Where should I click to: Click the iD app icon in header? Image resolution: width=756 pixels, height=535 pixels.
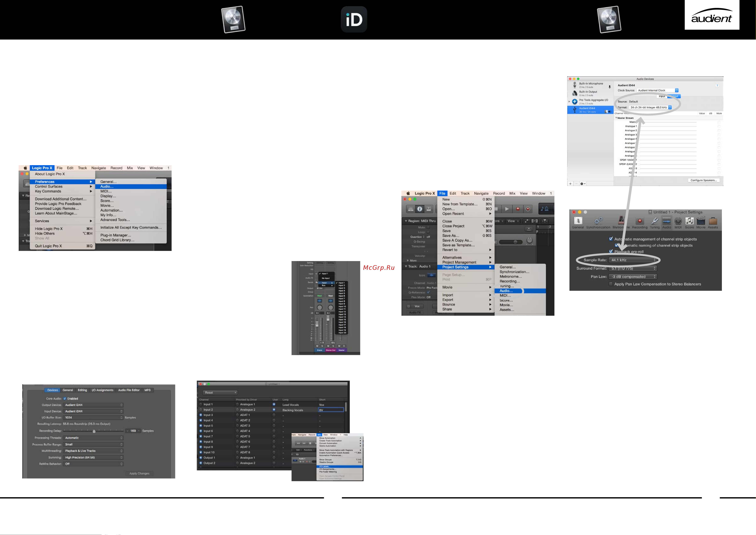(354, 19)
